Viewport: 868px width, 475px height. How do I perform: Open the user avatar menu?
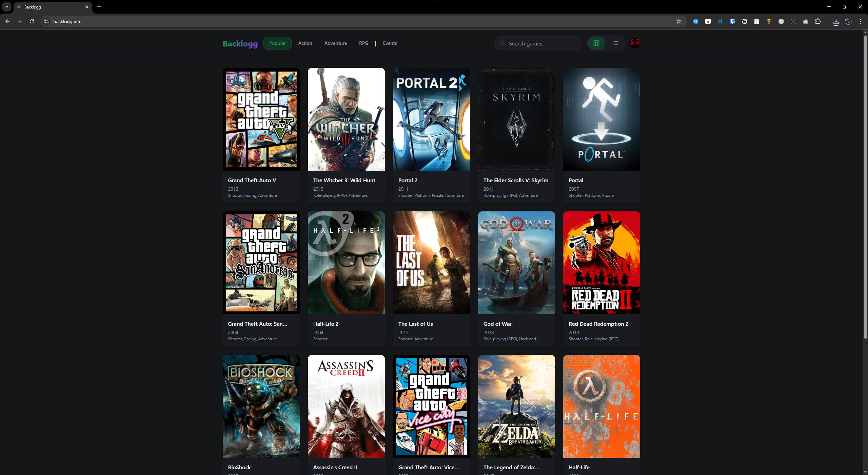pos(635,43)
